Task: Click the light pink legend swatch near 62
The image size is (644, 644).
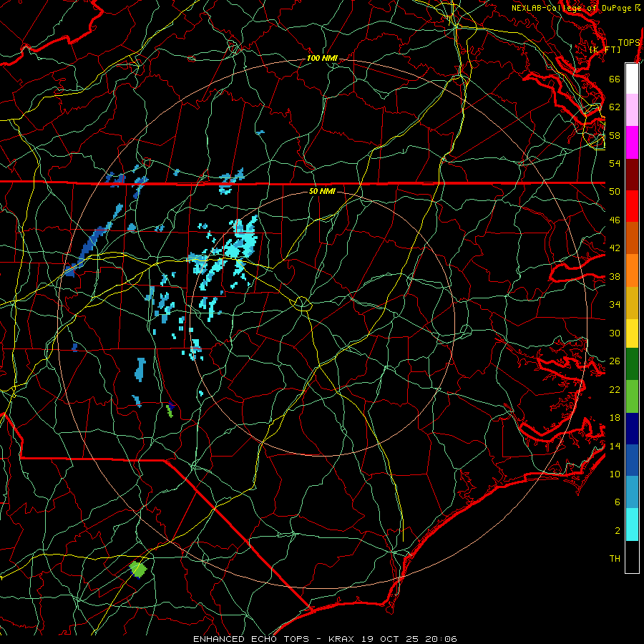Action: point(632,110)
